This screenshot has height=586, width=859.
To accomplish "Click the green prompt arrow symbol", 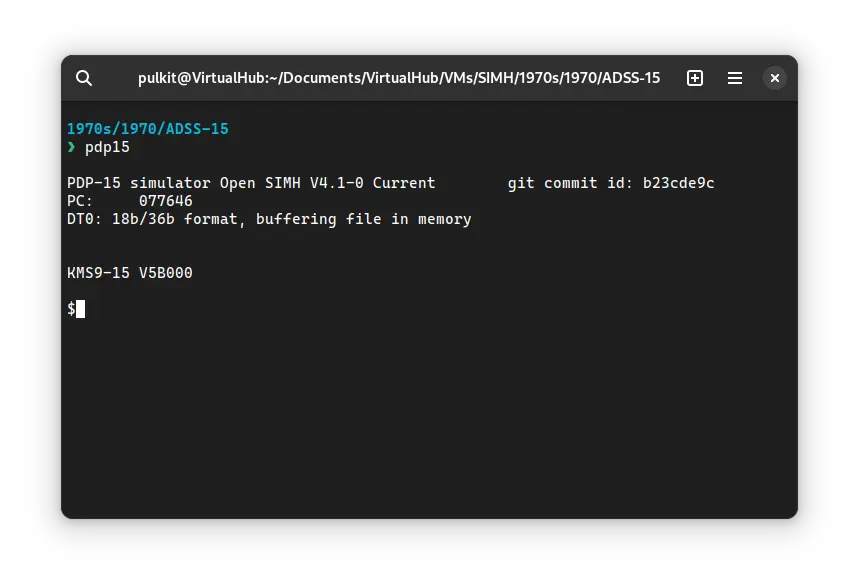I will [x=71, y=147].
